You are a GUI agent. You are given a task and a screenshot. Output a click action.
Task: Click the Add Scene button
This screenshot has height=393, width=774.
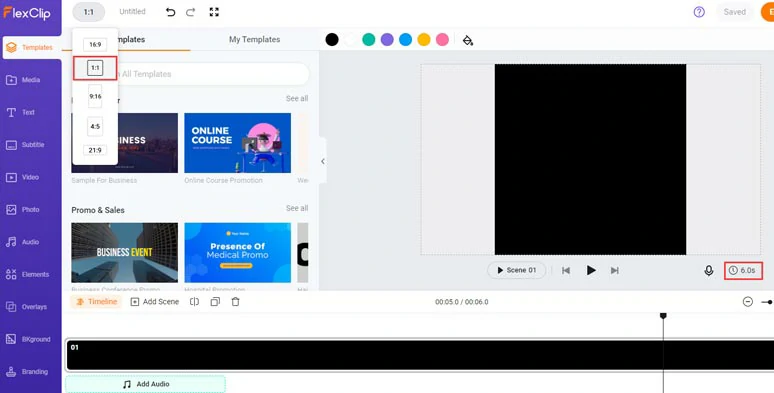click(x=155, y=302)
